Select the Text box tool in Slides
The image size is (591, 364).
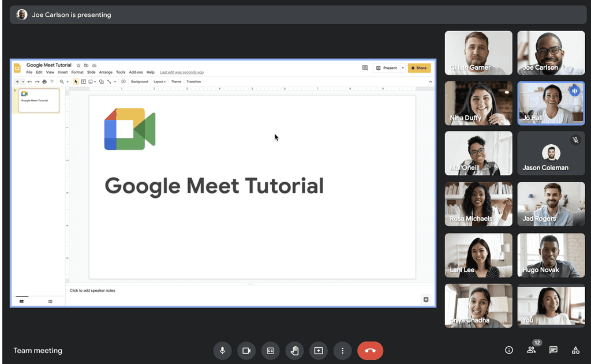point(83,81)
